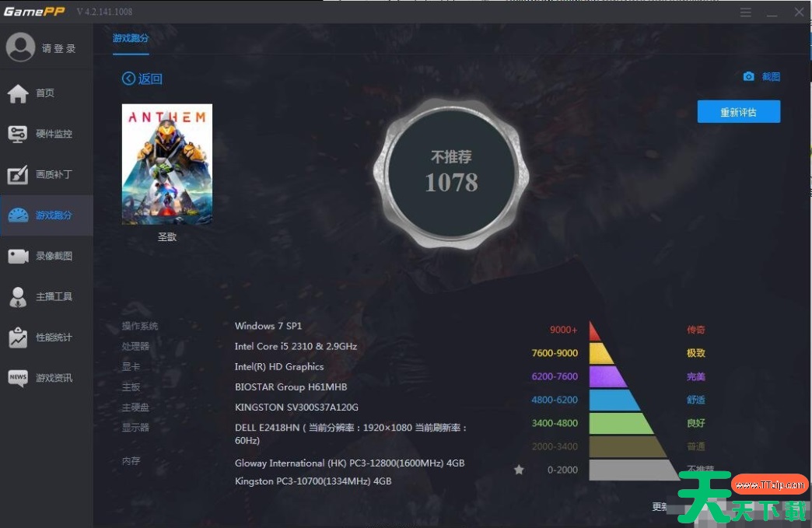Click the 完美 rating label
This screenshot has width=812, height=528.
coord(696,376)
